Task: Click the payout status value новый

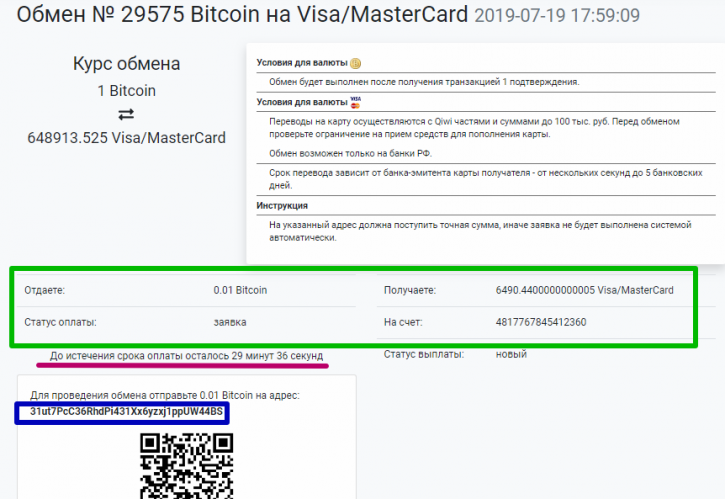Action: click(x=511, y=354)
